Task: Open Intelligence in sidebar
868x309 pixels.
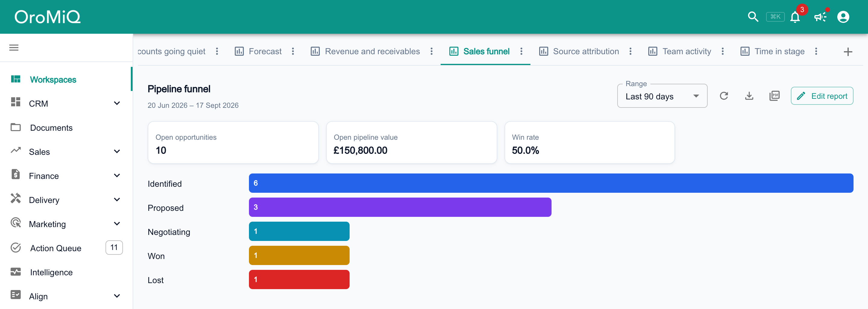Action: click(66, 272)
